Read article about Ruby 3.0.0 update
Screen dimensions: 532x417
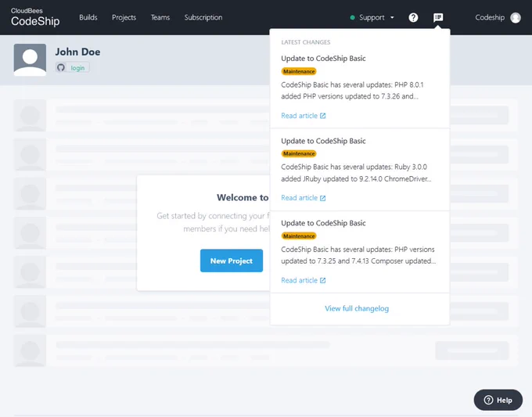[x=299, y=198]
